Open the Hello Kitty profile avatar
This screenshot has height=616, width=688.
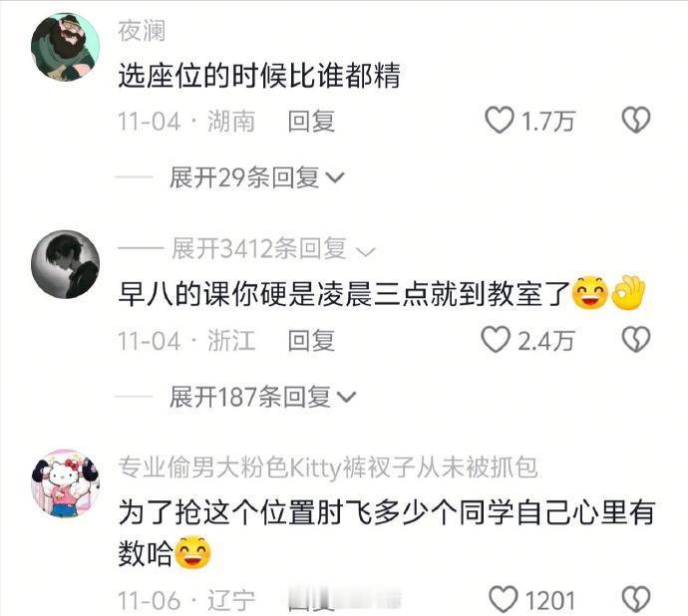click(x=66, y=483)
